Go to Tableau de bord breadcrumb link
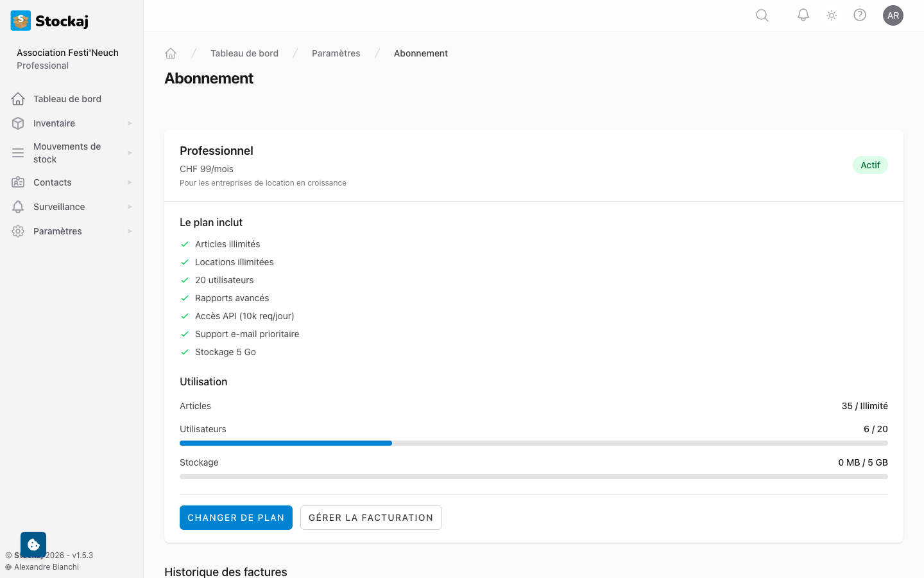The height and width of the screenshot is (578, 924). (244, 53)
